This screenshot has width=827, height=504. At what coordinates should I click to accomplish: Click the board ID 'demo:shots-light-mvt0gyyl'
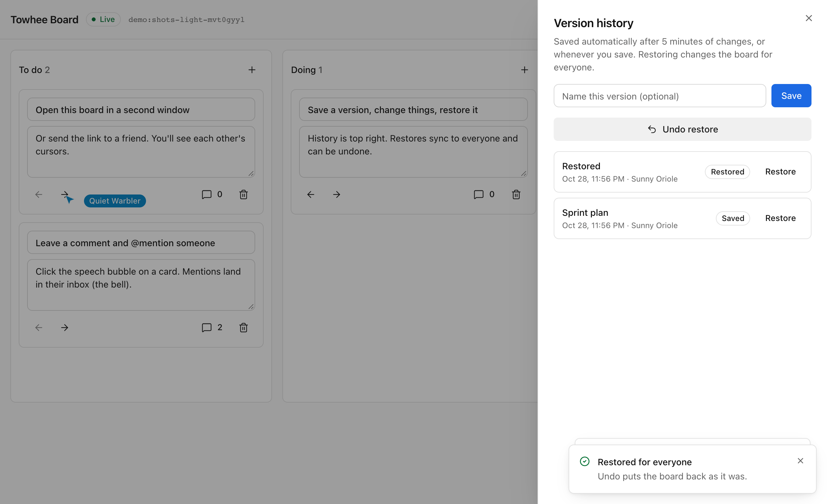[186, 19]
